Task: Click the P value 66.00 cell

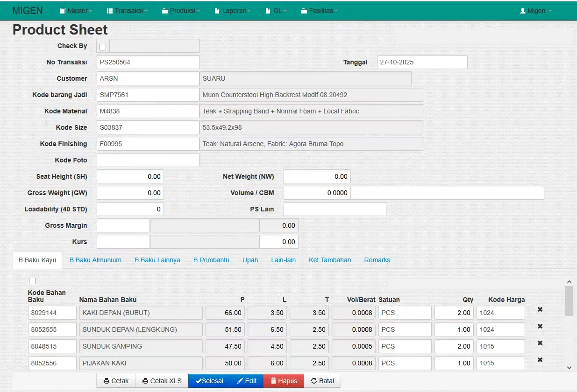Action: 225,313
